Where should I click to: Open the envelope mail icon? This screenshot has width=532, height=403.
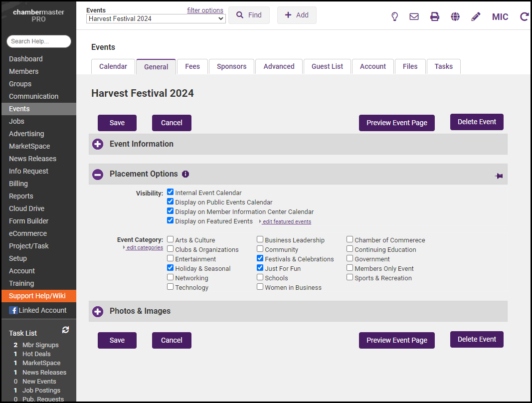coord(414,16)
